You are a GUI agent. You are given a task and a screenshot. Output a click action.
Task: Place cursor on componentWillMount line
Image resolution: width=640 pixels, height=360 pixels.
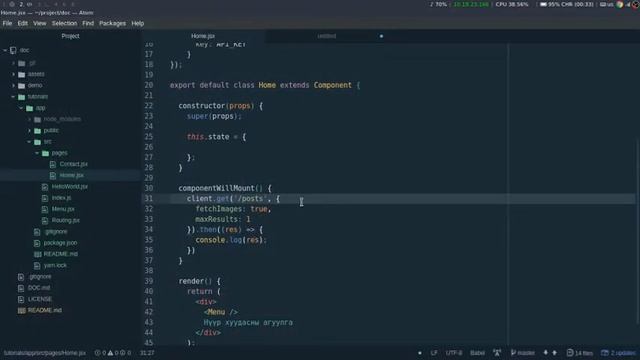(225, 189)
